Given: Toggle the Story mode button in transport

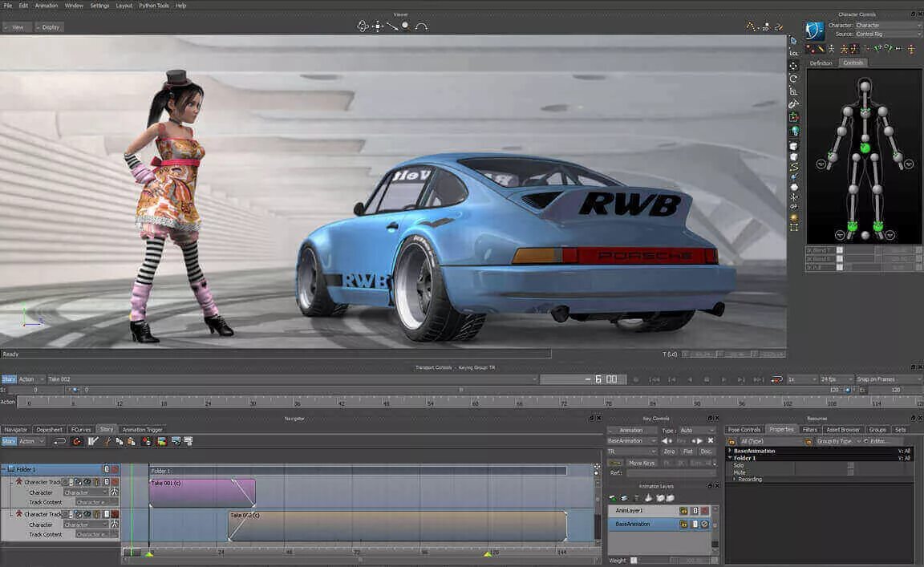Looking at the screenshot, I should [9, 379].
